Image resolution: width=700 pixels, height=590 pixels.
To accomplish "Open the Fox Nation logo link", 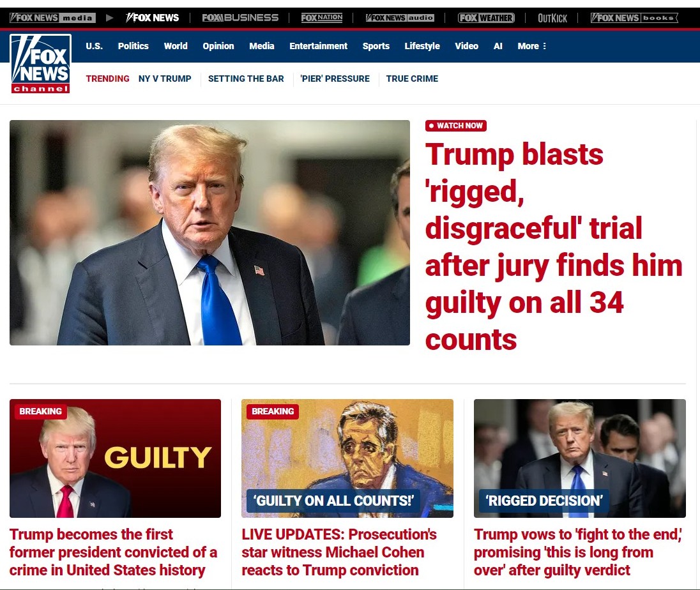I will click(321, 18).
